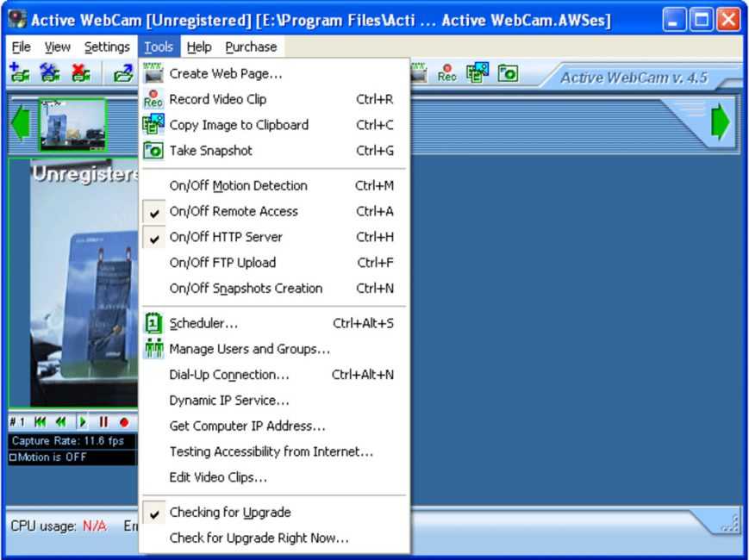The image size is (749, 560).
Task: Click the green right arrow camera scroller
Action: click(x=721, y=124)
